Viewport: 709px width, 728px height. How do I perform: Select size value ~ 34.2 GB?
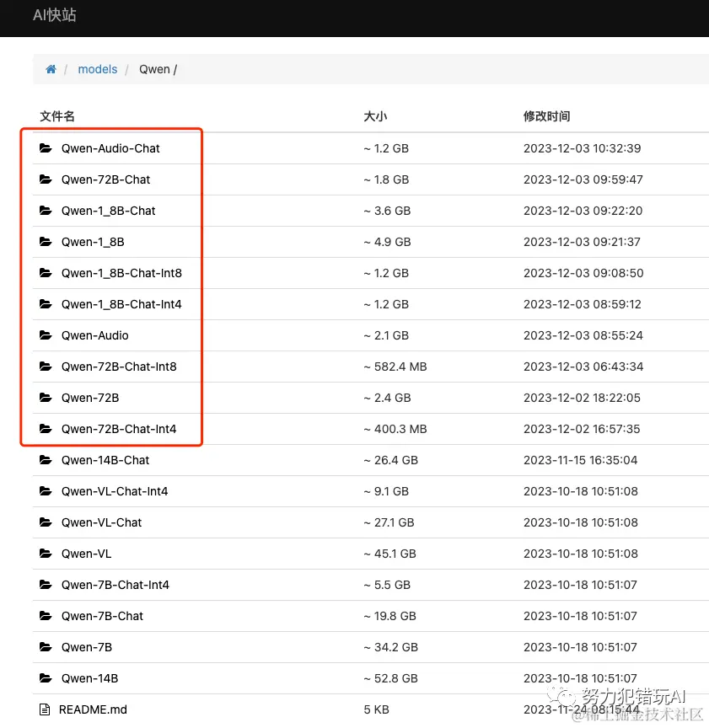(390, 647)
